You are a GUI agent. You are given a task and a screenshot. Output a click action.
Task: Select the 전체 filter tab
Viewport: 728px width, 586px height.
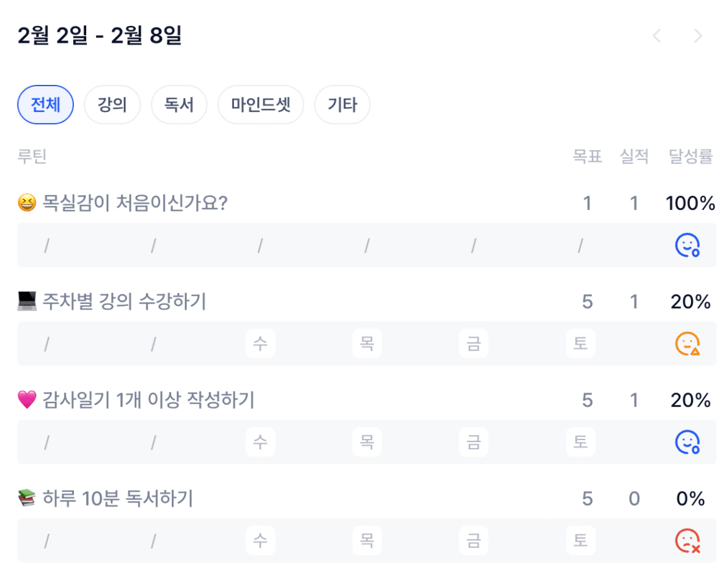(45, 105)
